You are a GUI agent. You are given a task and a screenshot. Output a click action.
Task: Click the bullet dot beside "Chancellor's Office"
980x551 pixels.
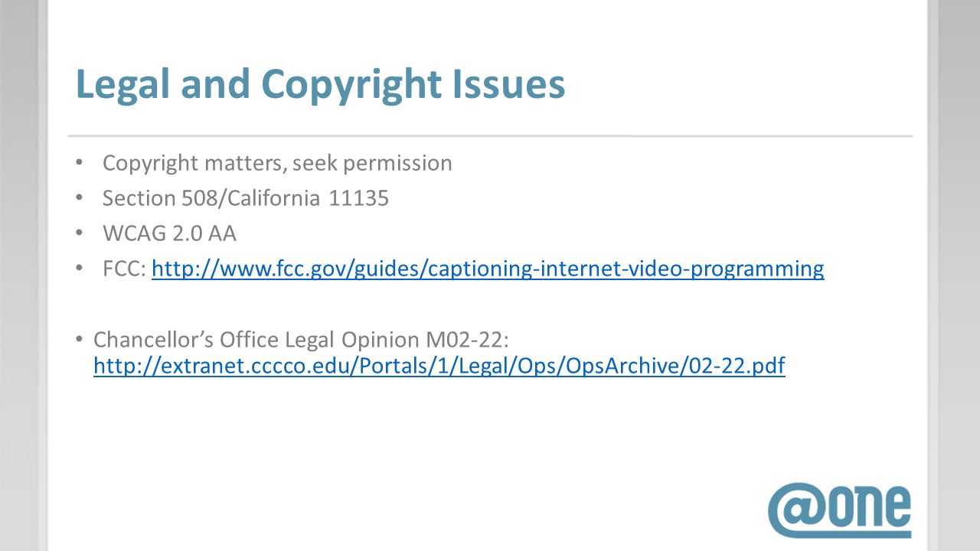click(80, 338)
